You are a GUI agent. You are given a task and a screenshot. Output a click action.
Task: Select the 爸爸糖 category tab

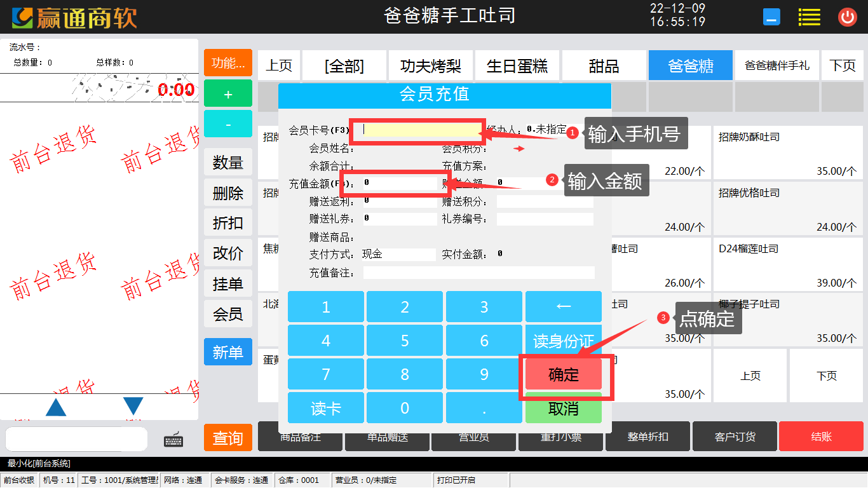[x=691, y=65]
